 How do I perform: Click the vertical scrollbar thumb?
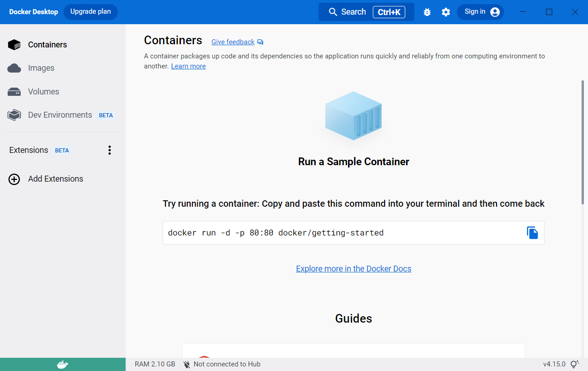(x=583, y=142)
